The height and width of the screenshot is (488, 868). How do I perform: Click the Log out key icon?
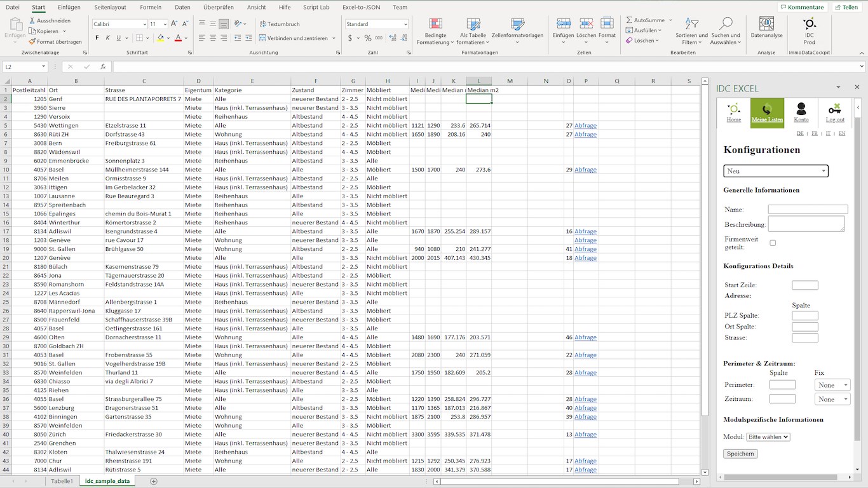pyautogui.click(x=835, y=109)
